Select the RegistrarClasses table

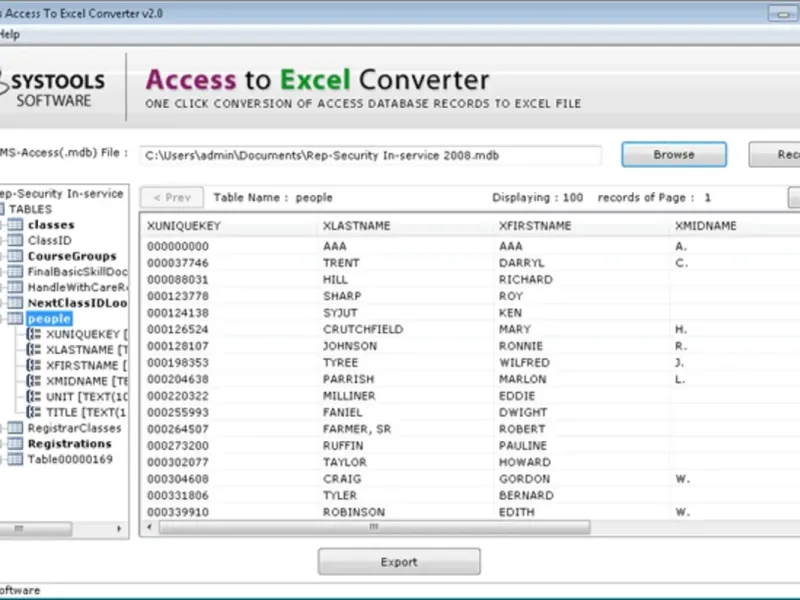pos(74,428)
